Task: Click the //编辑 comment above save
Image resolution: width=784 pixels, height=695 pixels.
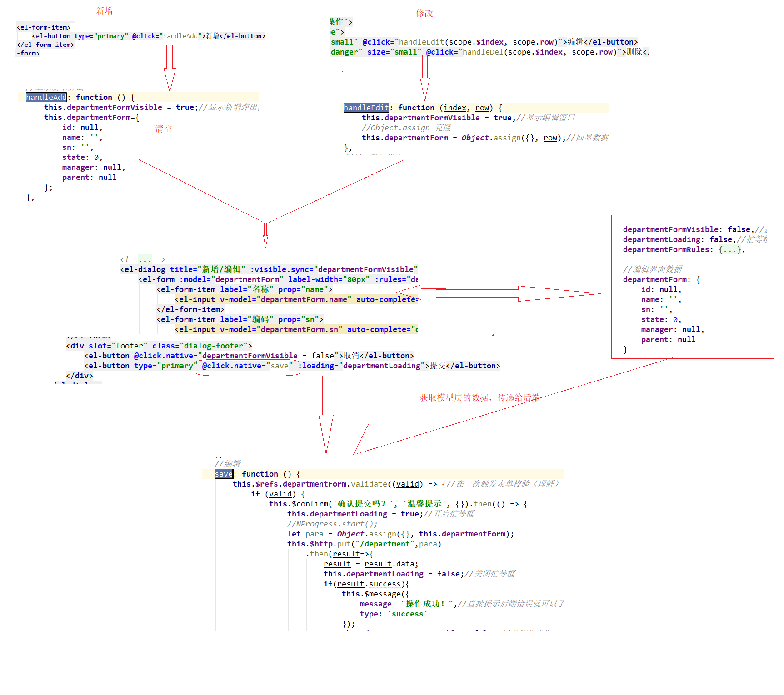Action: [x=228, y=464]
